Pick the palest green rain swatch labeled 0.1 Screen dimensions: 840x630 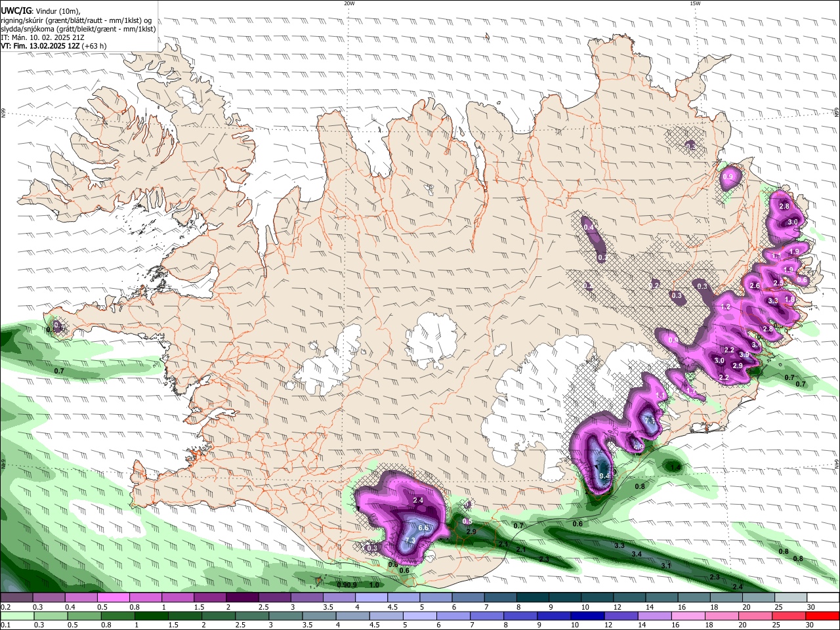16,616
